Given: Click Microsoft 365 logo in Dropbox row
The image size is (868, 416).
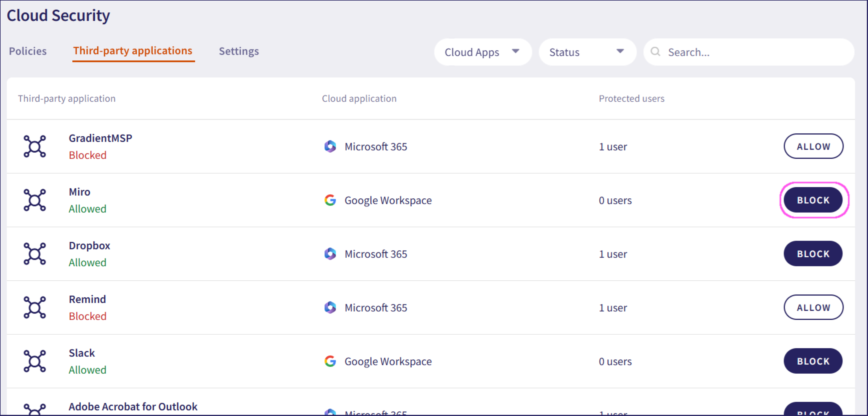Looking at the screenshot, I should [330, 254].
